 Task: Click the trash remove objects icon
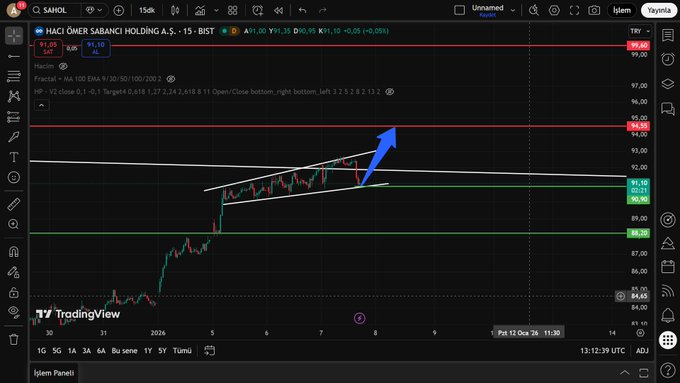pyautogui.click(x=14, y=339)
